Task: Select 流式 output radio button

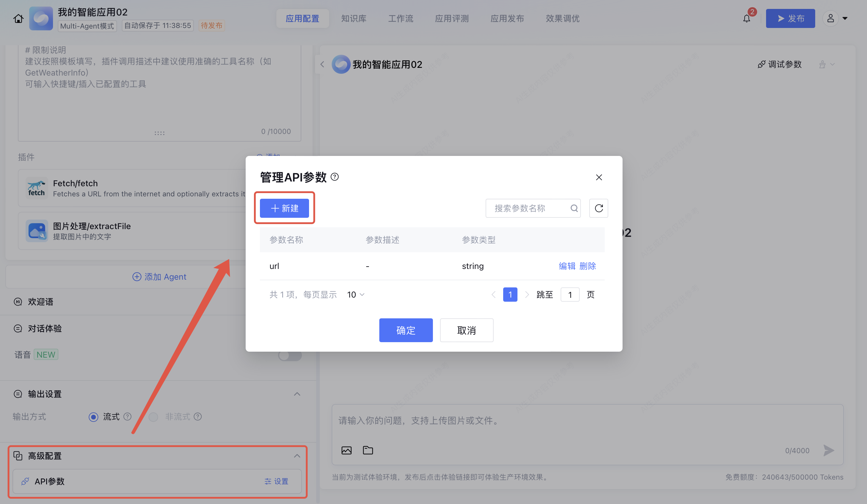Action: 93,417
